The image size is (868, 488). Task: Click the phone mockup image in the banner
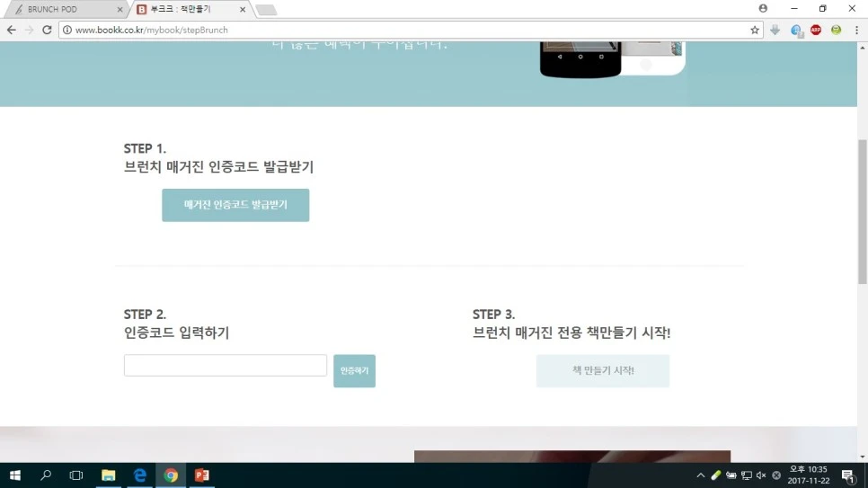point(612,58)
